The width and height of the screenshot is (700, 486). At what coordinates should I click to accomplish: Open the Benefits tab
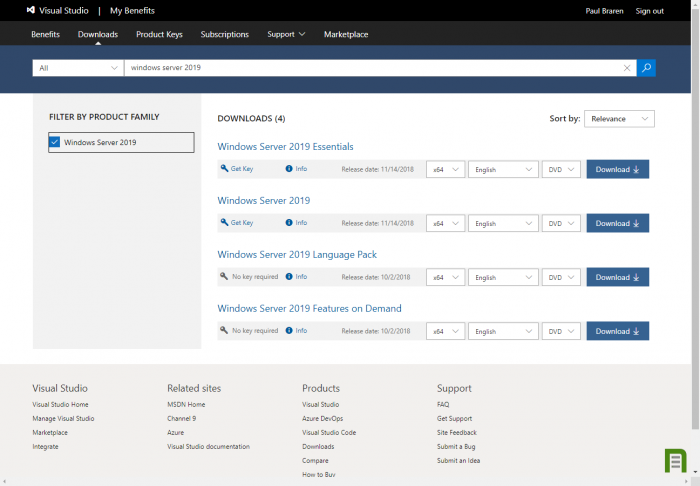point(46,34)
